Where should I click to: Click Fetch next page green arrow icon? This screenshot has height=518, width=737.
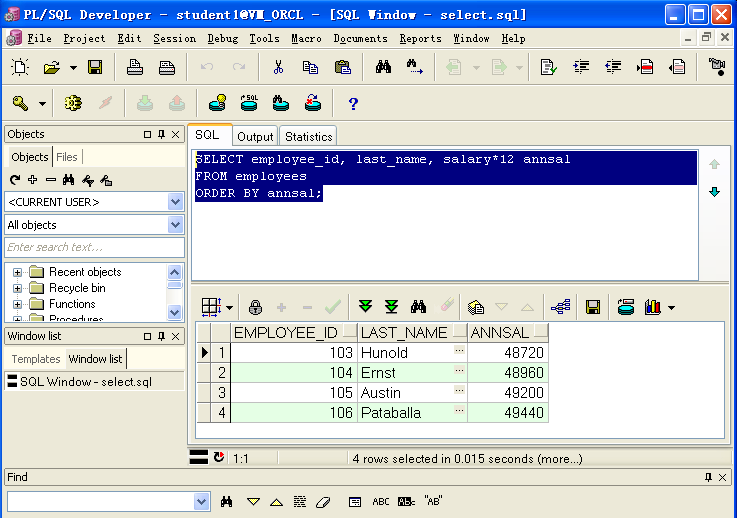365,307
